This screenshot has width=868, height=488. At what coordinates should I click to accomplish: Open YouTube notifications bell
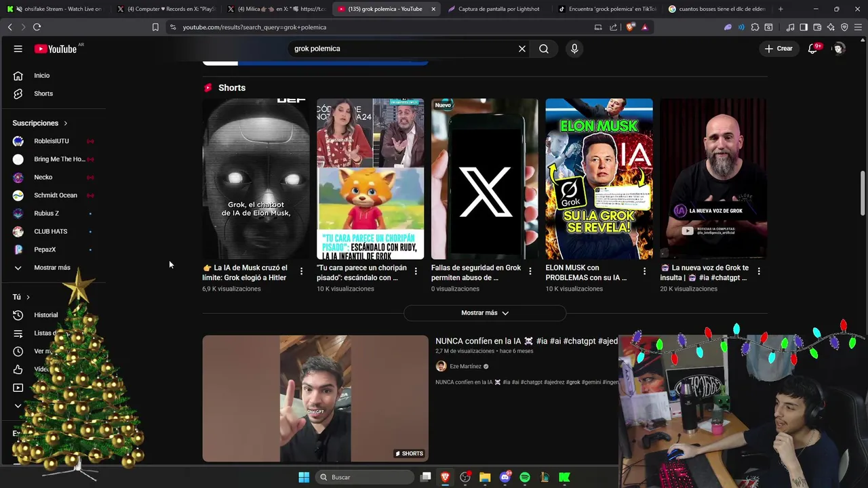812,49
